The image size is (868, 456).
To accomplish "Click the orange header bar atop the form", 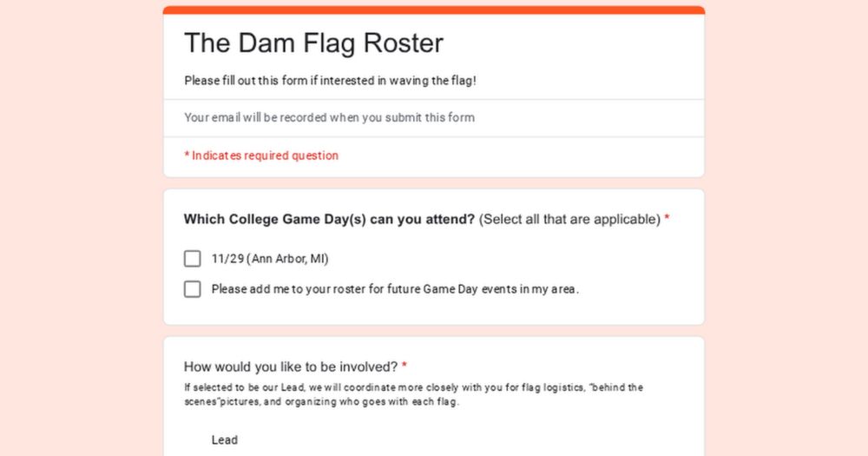I will 434,10.
